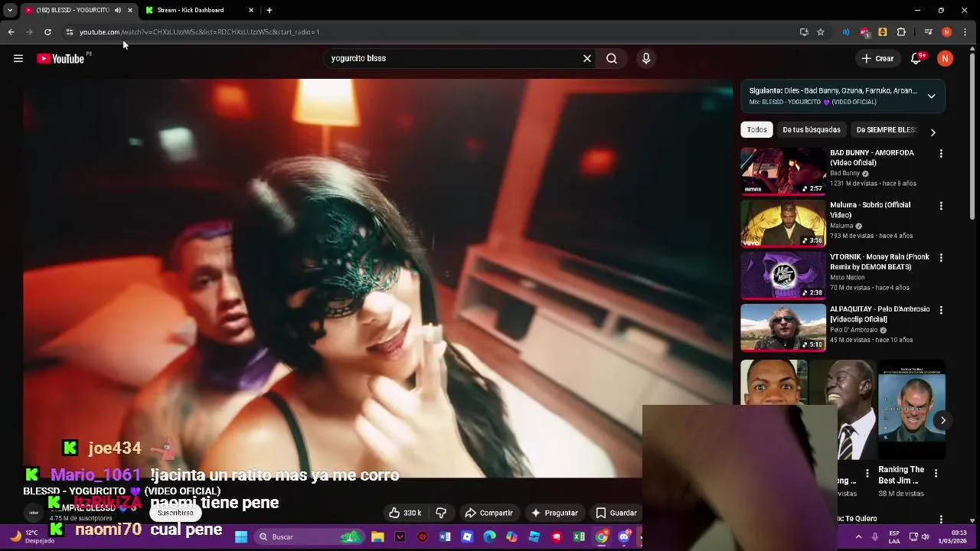This screenshot has width=980, height=551.
Task: Open a new browser tab
Action: pos(269,10)
